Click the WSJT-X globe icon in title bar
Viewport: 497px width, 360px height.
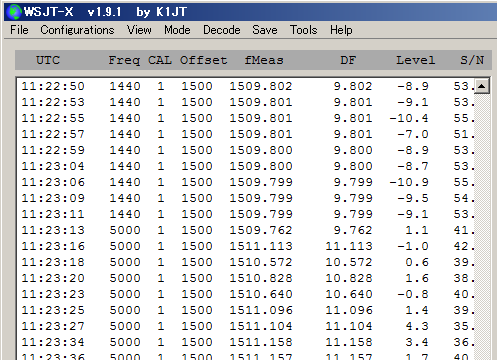point(15,12)
